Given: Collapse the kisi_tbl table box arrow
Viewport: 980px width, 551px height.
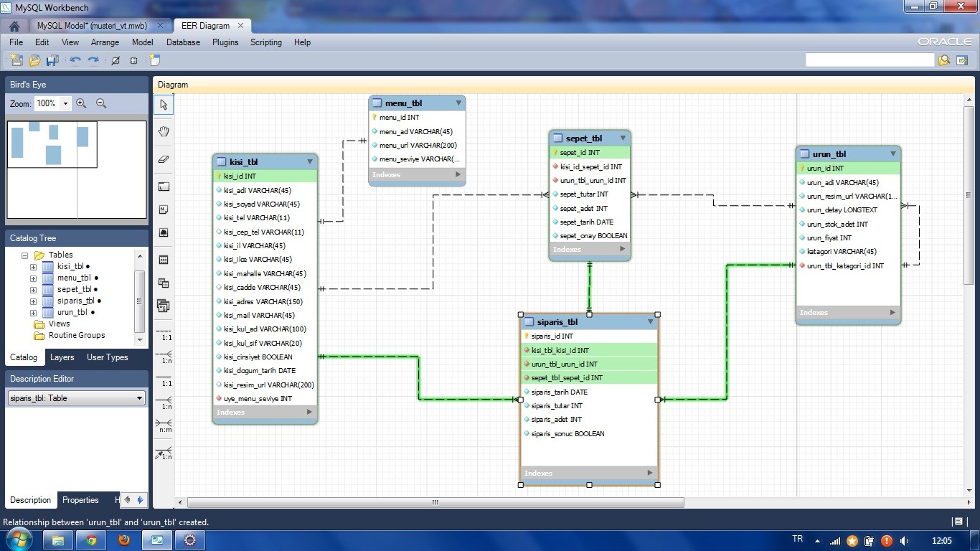Looking at the screenshot, I should (x=310, y=162).
